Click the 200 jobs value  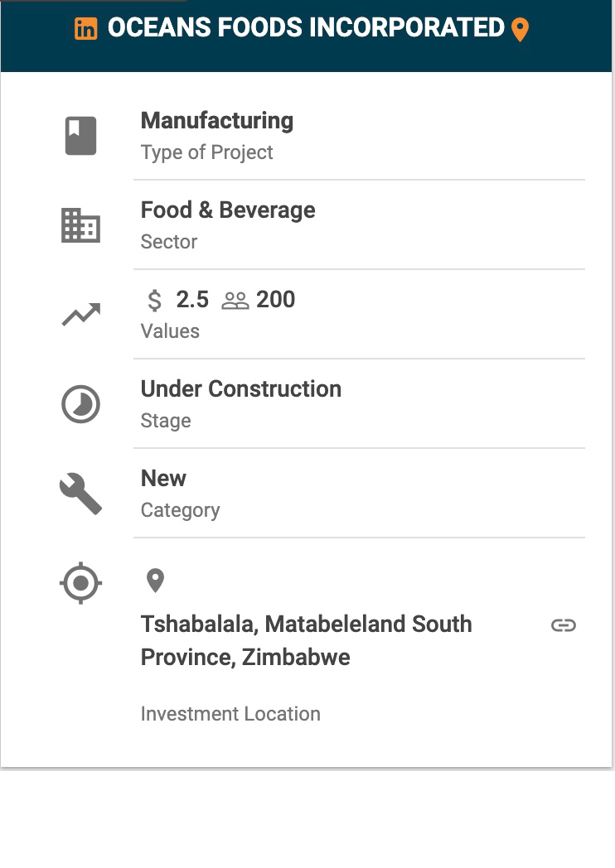[x=275, y=300]
